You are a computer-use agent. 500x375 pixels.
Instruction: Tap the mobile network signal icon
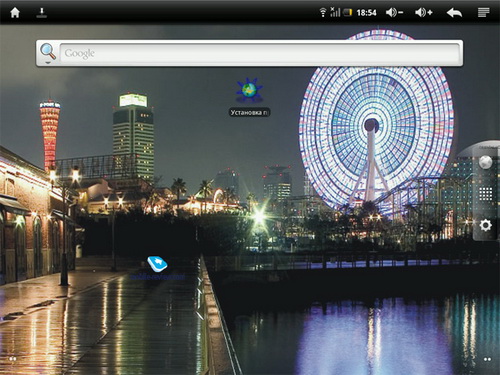335,12
